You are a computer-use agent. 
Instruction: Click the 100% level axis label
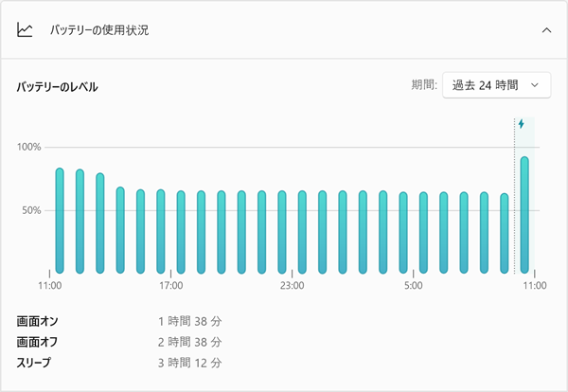pyautogui.click(x=30, y=148)
